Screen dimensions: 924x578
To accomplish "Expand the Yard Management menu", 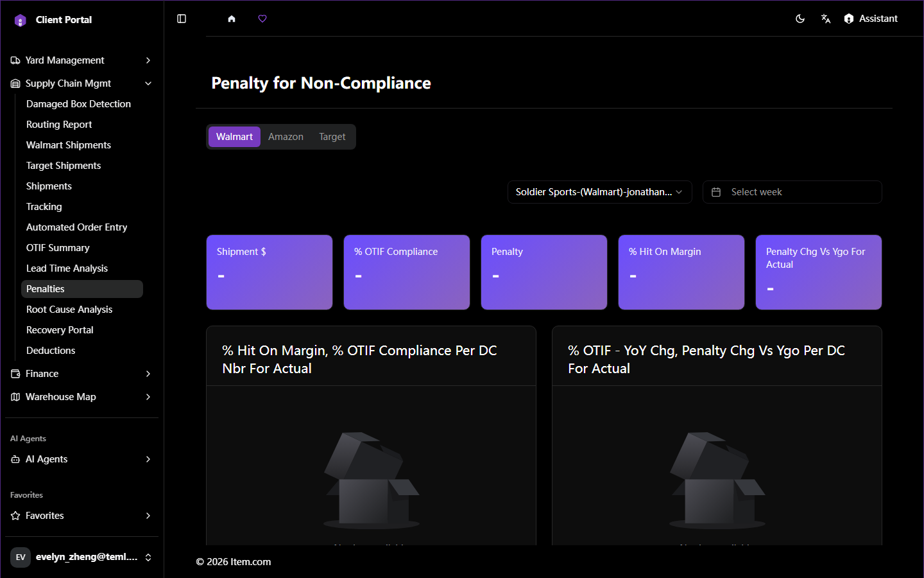I will click(x=148, y=60).
